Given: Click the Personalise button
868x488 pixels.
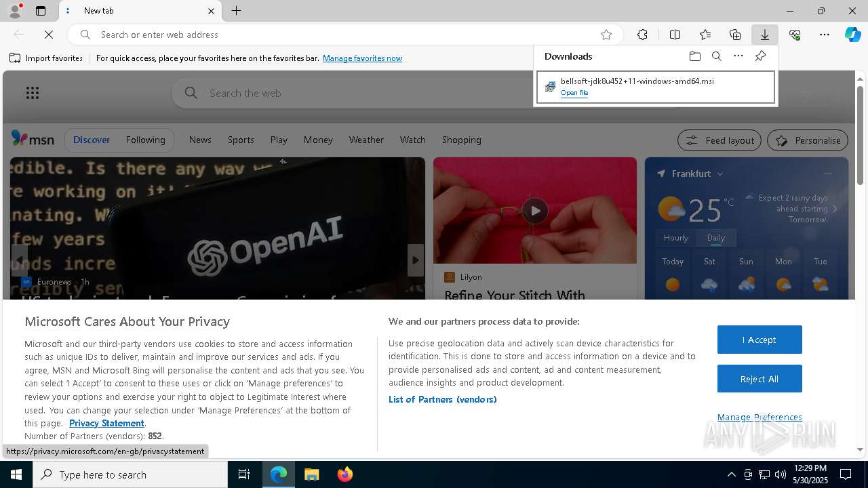Looking at the screenshot, I should (808, 140).
